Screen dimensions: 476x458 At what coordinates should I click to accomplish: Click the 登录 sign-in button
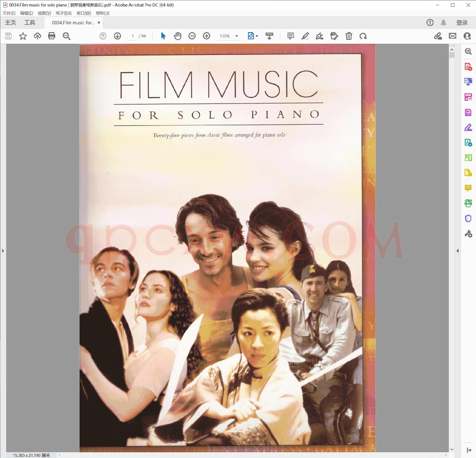(462, 23)
